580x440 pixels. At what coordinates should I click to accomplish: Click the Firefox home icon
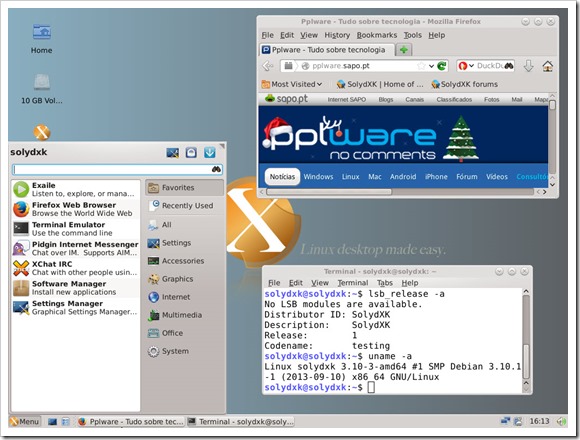click(547, 66)
